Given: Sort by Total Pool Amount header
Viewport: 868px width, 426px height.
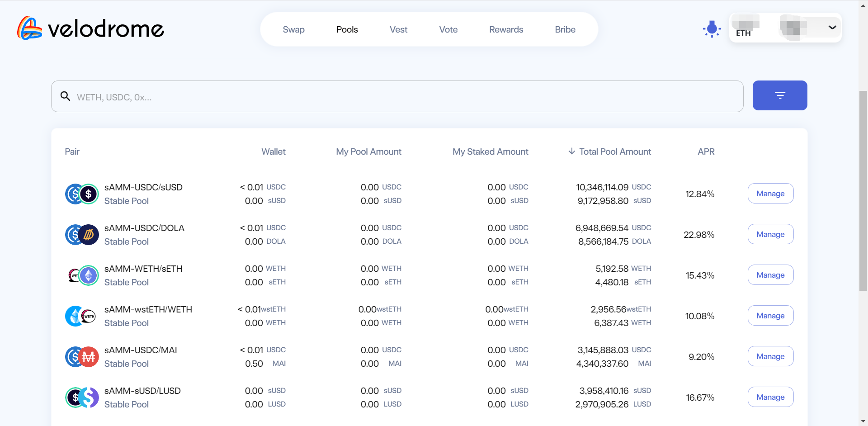Looking at the screenshot, I should click(615, 151).
